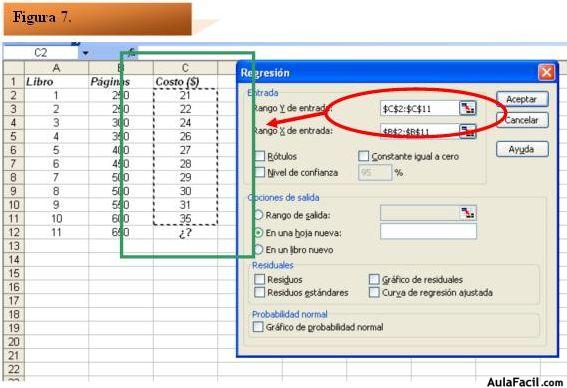
Task: Close the Regresión dialog with the X button
Action: point(546,73)
